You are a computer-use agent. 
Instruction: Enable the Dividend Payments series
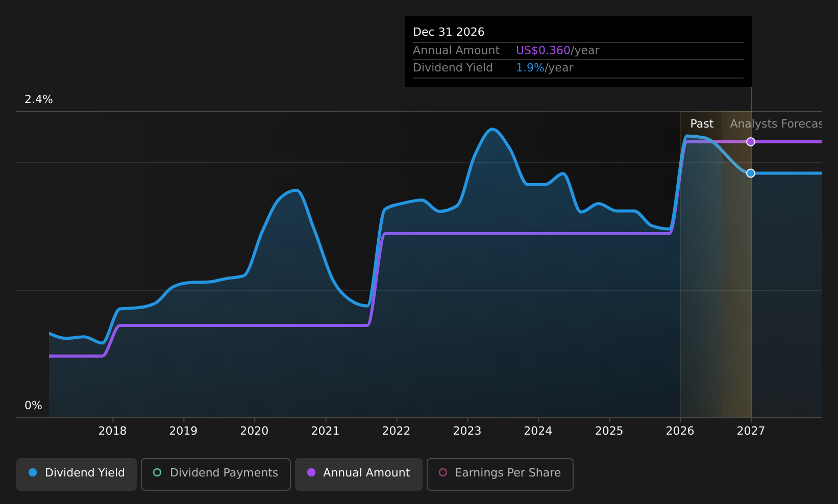(215, 474)
